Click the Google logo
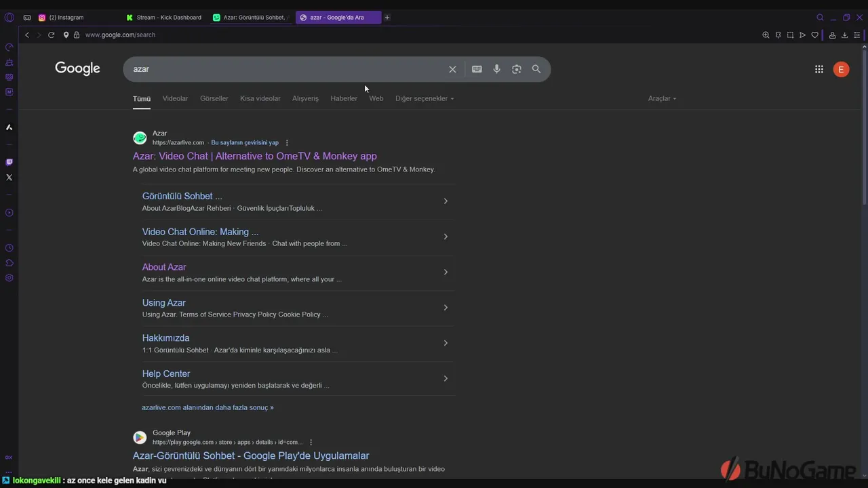868x488 pixels. coord(77,68)
